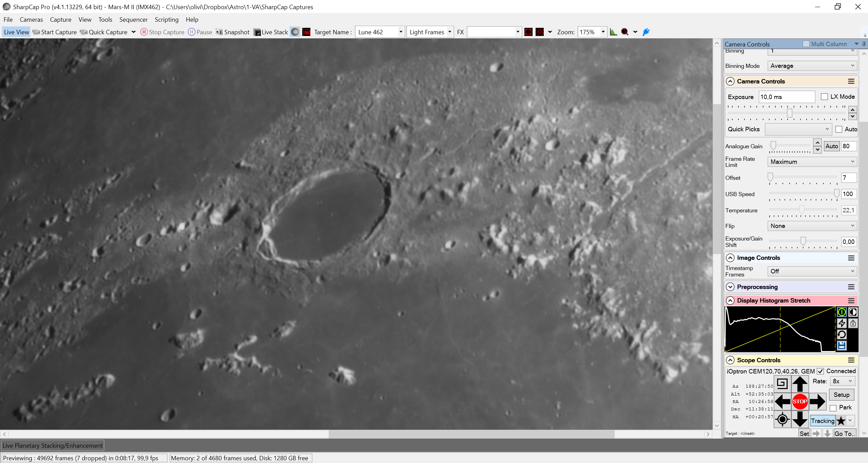
Task: Open the Scripting menu
Action: tap(167, 20)
